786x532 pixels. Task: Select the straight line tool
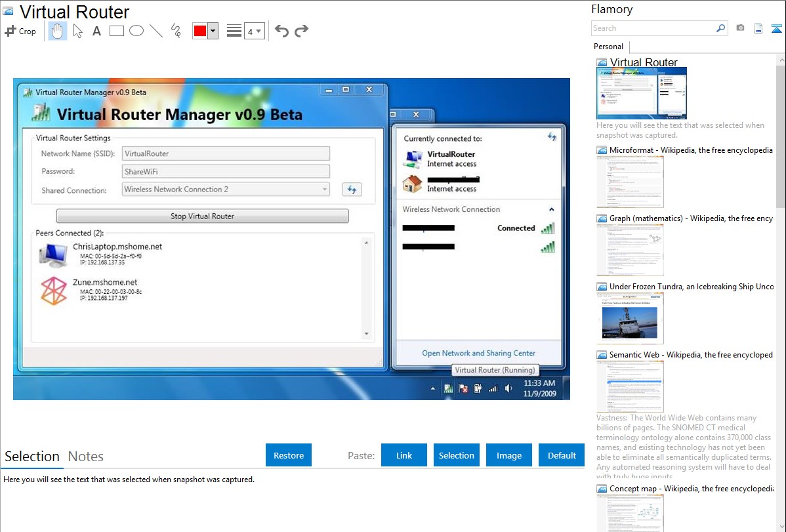[156, 31]
